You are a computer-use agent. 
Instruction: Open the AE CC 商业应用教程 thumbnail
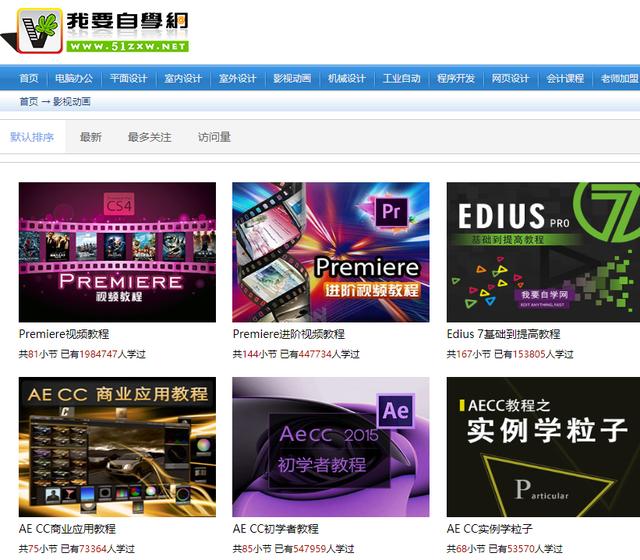click(x=117, y=447)
